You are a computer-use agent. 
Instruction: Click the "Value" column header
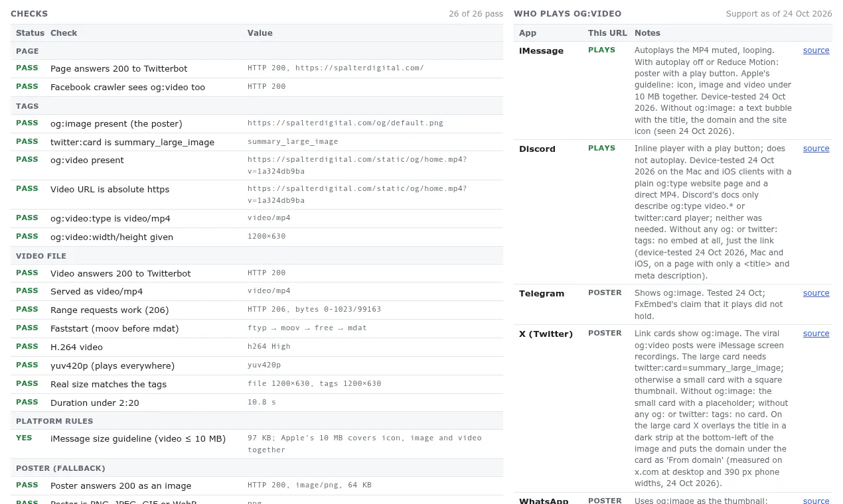(260, 33)
